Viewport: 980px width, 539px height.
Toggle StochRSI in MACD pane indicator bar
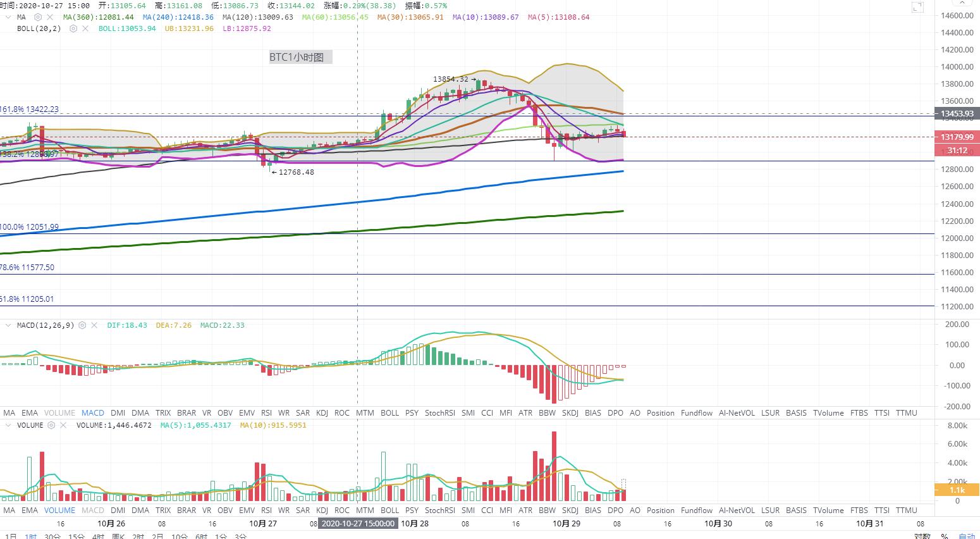pyautogui.click(x=439, y=412)
